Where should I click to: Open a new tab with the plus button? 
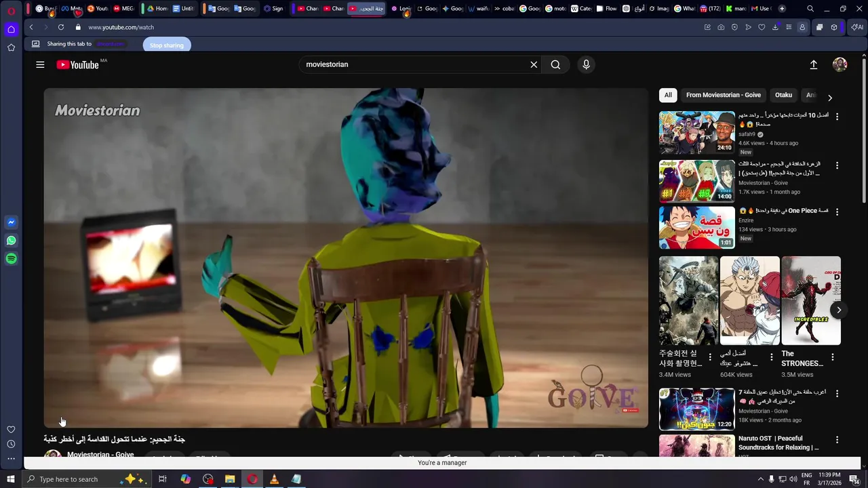pos(782,9)
